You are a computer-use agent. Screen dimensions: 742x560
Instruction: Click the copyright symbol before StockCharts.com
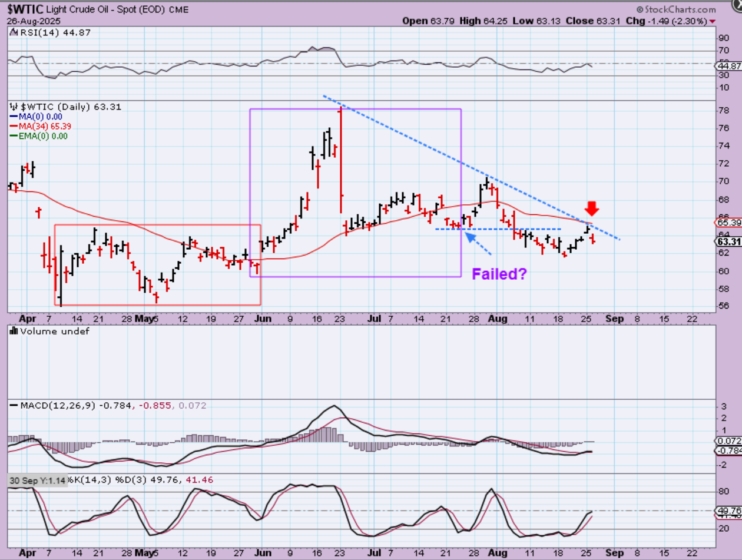[x=640, y=10]
